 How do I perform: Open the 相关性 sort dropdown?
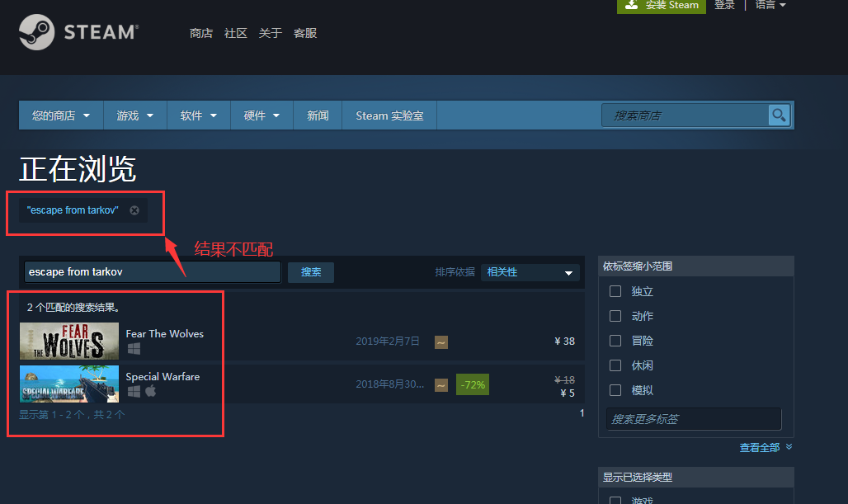point(530,272)
